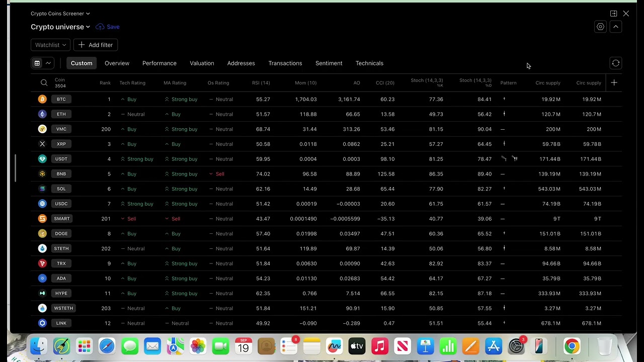Select the Custom tab
This screenshot has width=644, height=362.
point(82,63)
